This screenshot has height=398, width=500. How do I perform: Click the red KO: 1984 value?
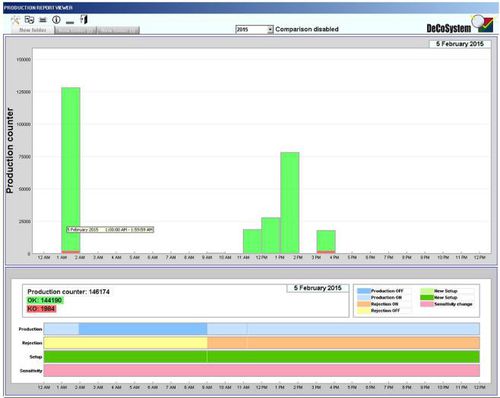tap(41, 309)
